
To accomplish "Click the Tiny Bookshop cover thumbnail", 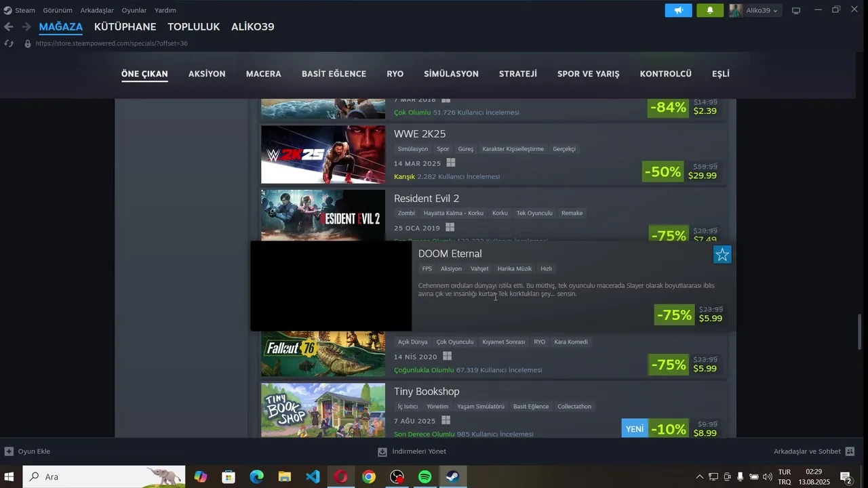I will click(x=323, y=410).
